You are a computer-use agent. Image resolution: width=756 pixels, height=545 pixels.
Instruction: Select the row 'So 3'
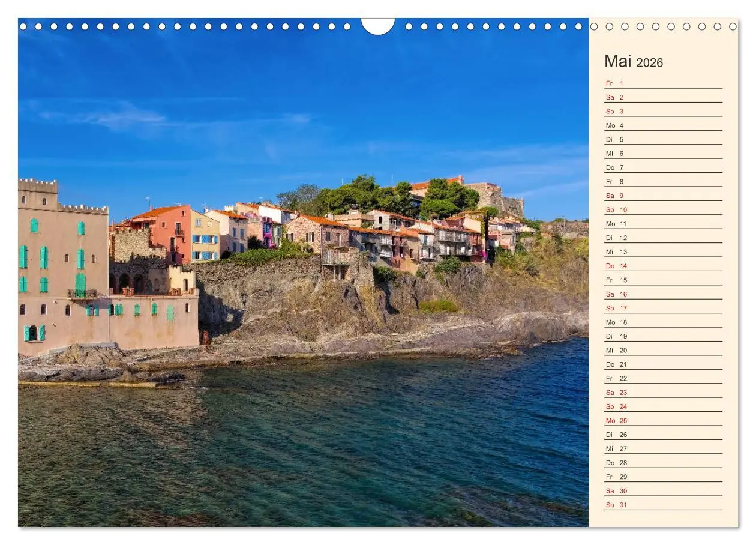(x=663, y=111)
